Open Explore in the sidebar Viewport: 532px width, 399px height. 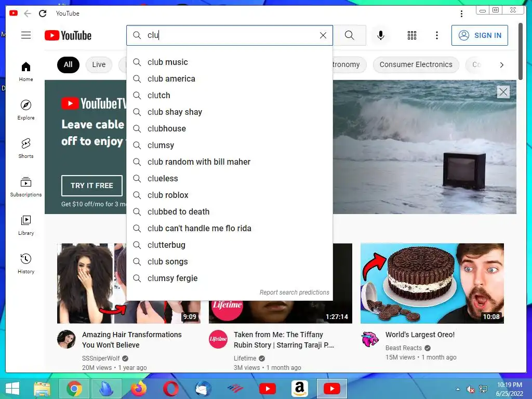[x=26, y=110]
